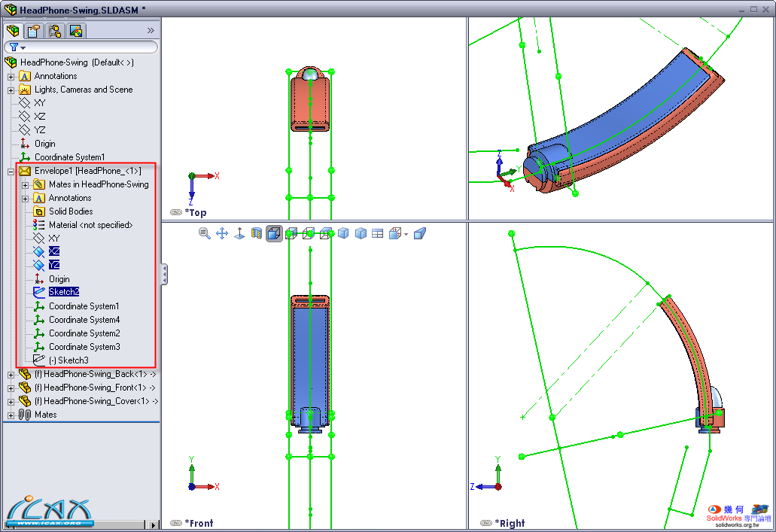Collapse the Envelope1 [HeadPhone_<1>] node
Screen dimensions: 776x532
(x=11, y=172)
